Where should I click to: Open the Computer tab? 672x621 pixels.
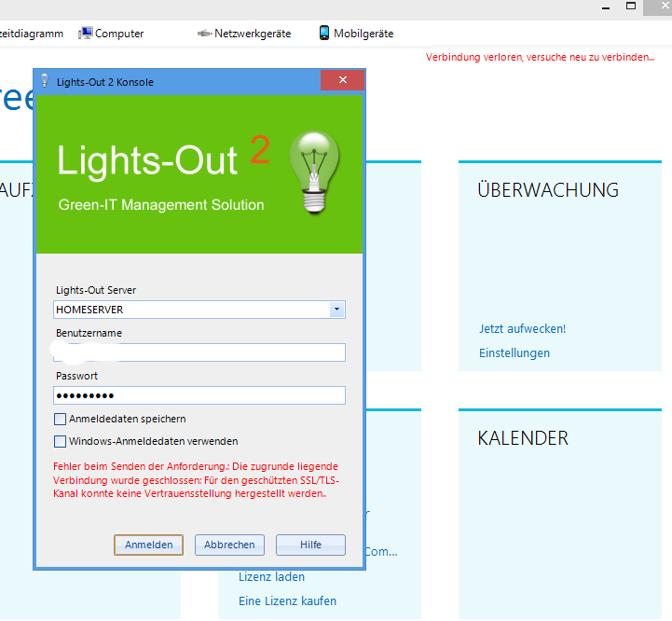pos(111,33)
